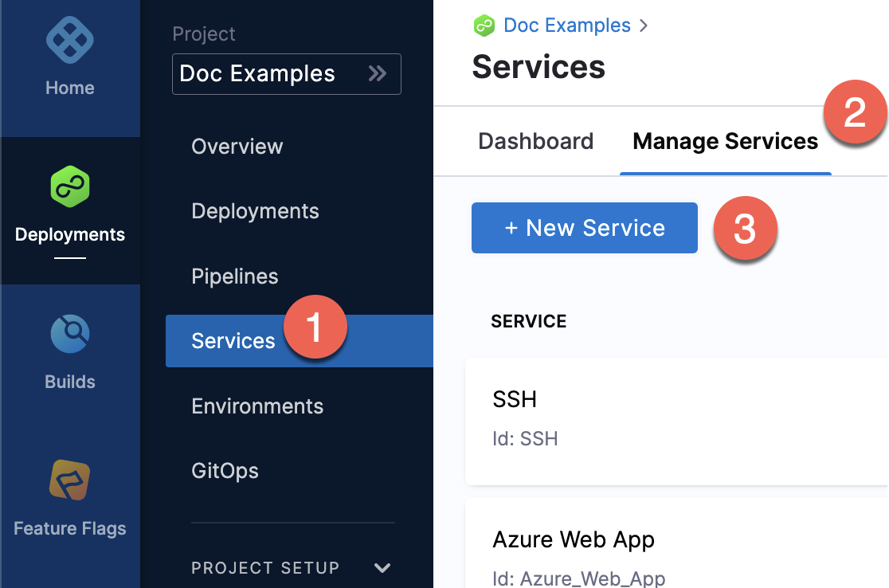This screenshot has height=588, width=889.
Task: Go to Deployments in the project sidebar
Action: click(x=255, y=211)
